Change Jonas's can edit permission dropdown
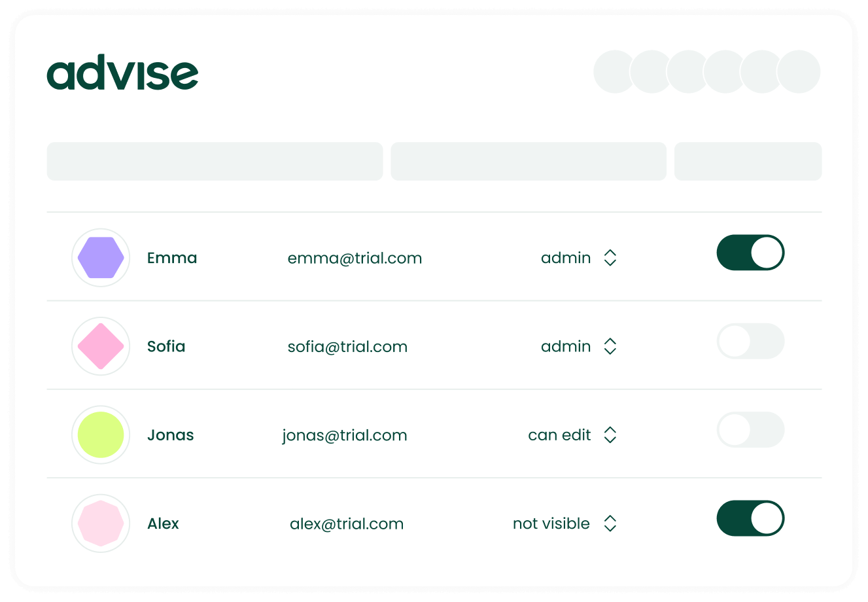Viewport: 868px width, 602px height. pyautogui.click(x=610, y=435)
